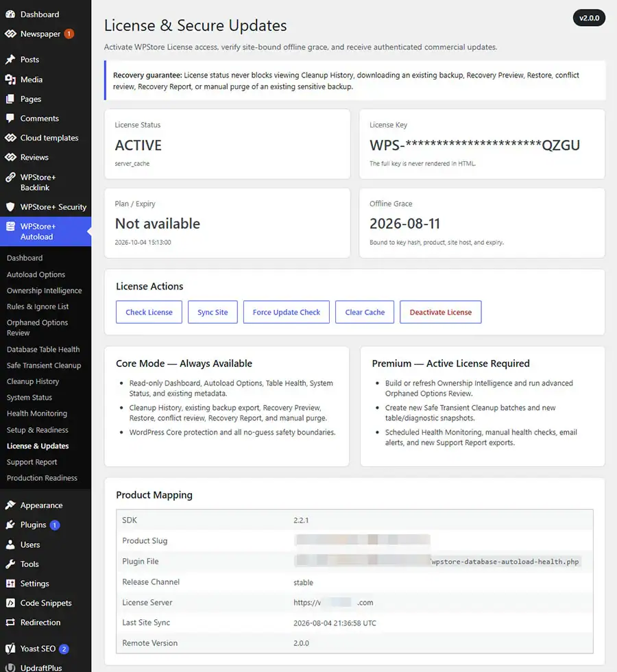Screen dimensions: 617x672
Task: Click the Plugins update count badge
Action: click(55, 525)
